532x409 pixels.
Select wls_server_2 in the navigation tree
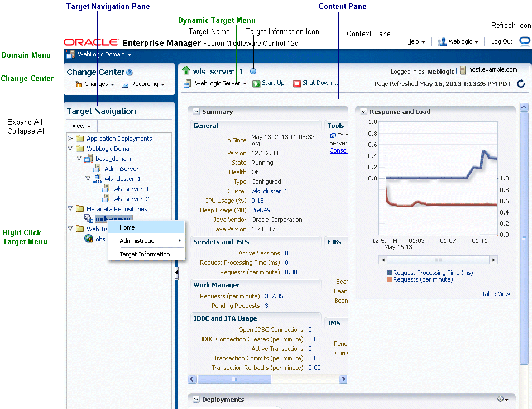[x=131, y=199]
